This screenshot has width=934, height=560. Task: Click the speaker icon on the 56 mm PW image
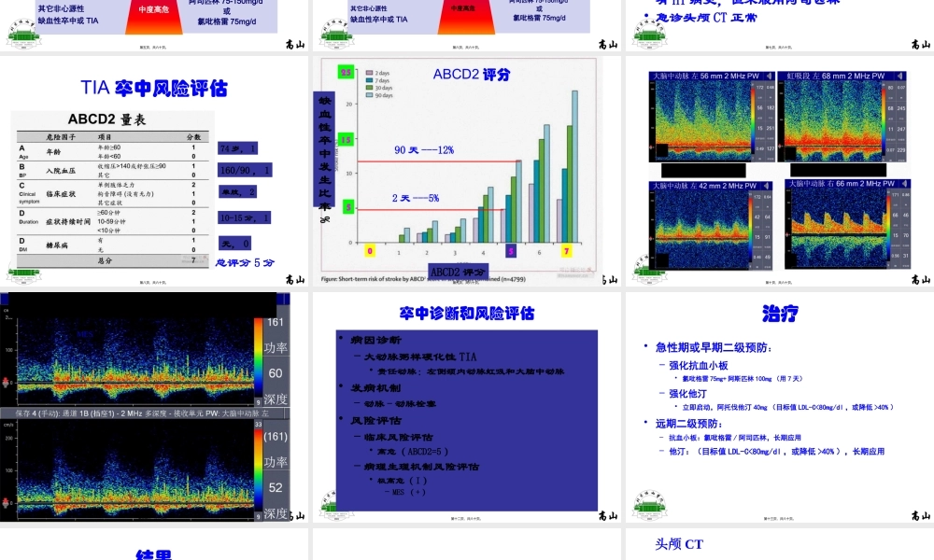pos(771,74)
